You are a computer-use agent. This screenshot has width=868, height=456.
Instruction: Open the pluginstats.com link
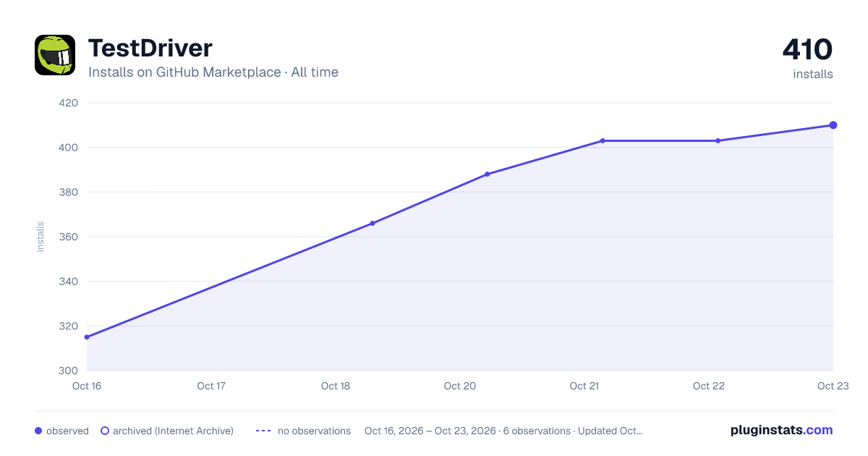[782, 430]
